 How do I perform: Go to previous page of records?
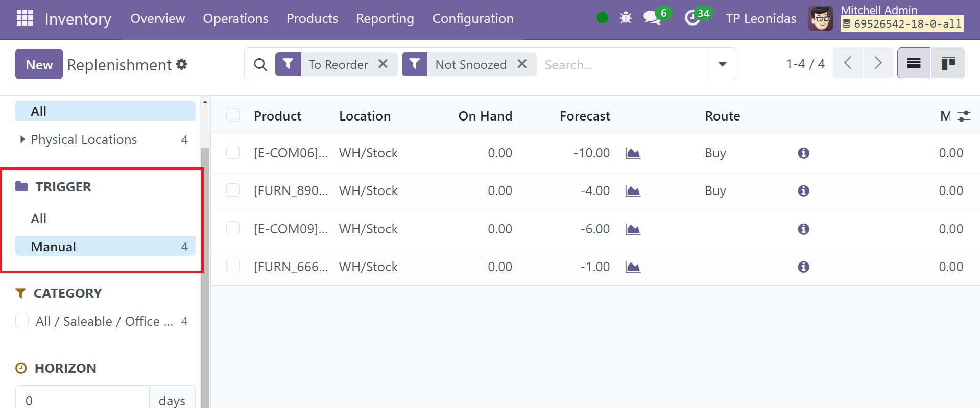[848, 63]
